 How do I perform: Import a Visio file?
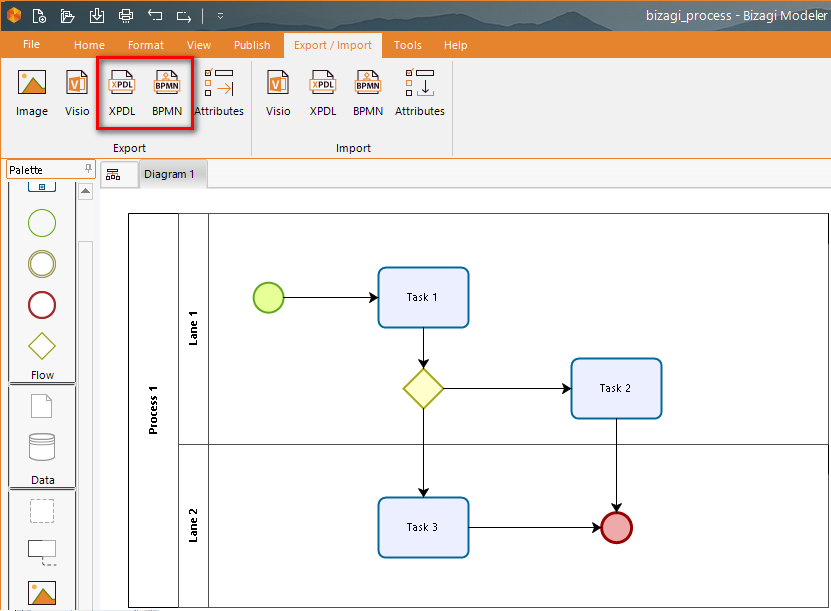278,92
